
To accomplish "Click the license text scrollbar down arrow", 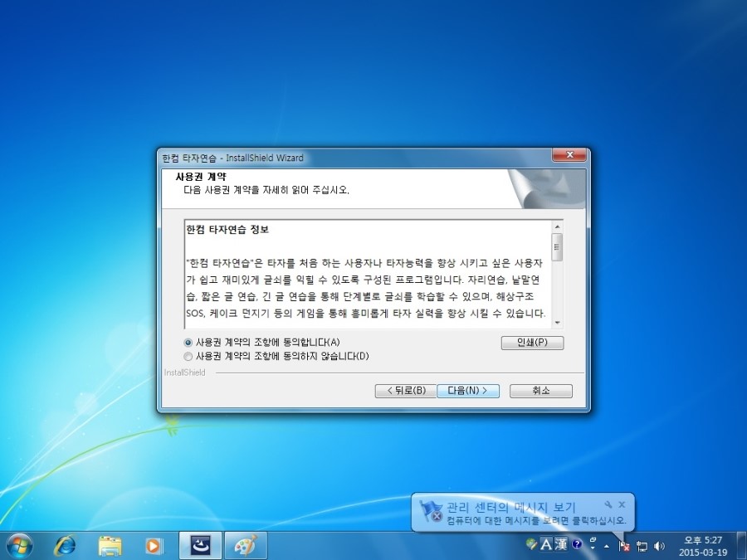I will pyautogui.click(x=557, y=323).
